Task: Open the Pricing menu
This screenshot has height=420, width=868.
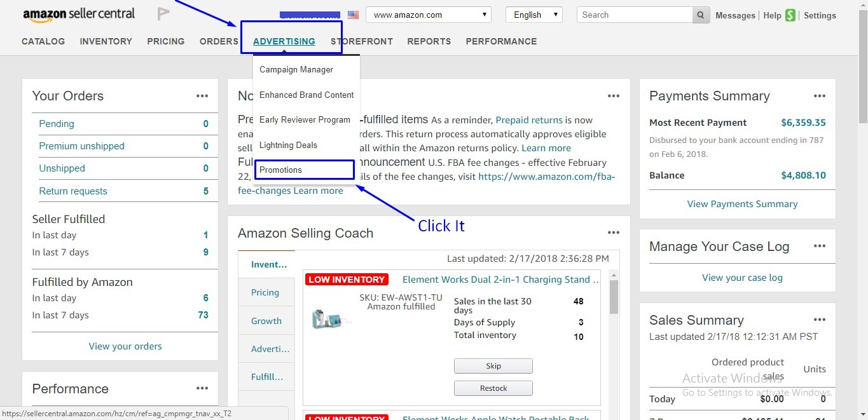Action: click(x=166, y=41)
